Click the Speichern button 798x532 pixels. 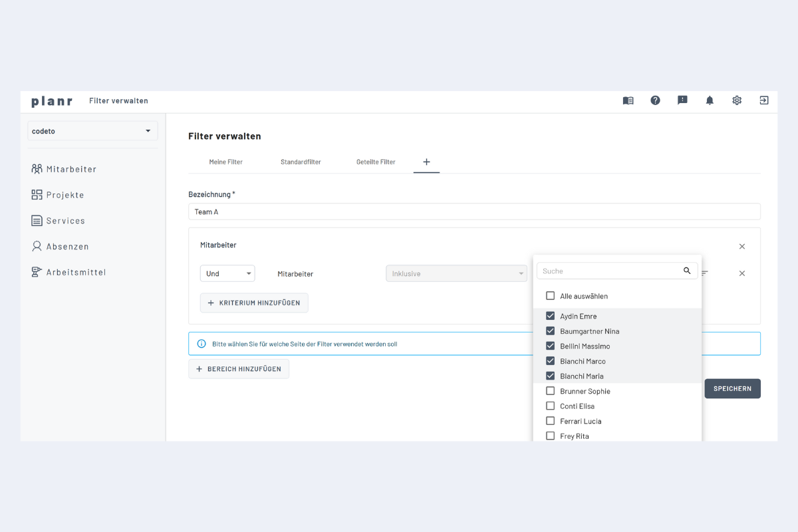[x=732, y=388]
